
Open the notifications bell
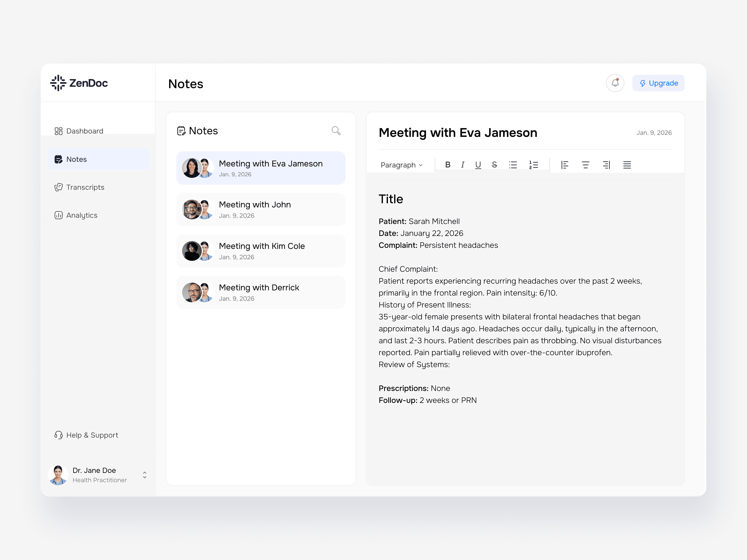(615, 83)
